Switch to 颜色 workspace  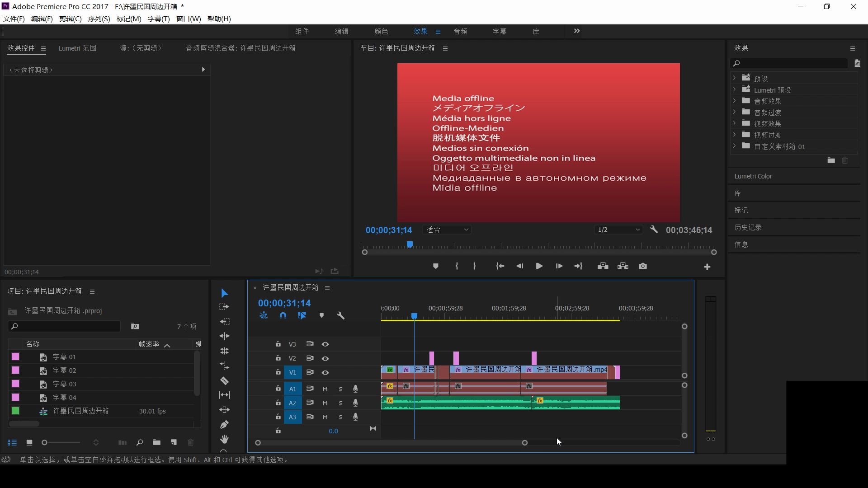coord(381,31)
